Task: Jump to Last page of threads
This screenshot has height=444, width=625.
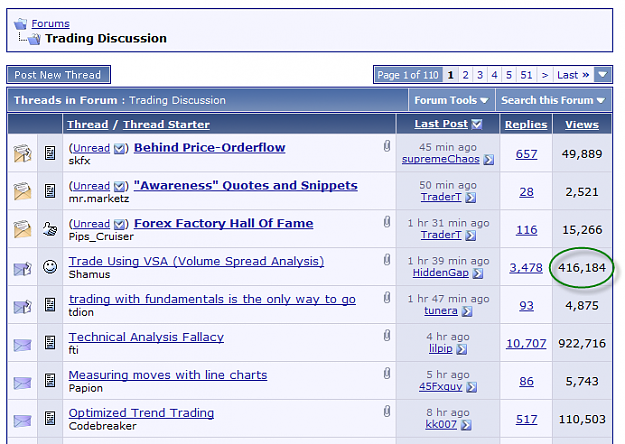Action: [x=573, y=75]
